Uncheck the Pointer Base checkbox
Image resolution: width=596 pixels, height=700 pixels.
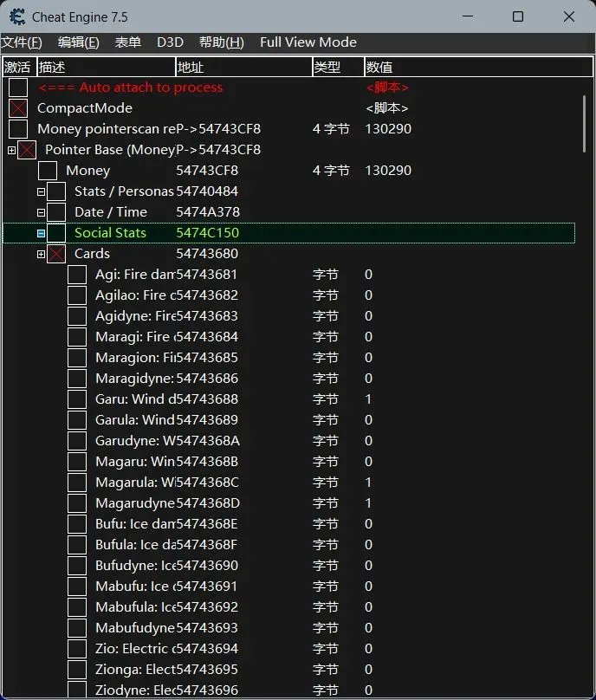[27, 150]
